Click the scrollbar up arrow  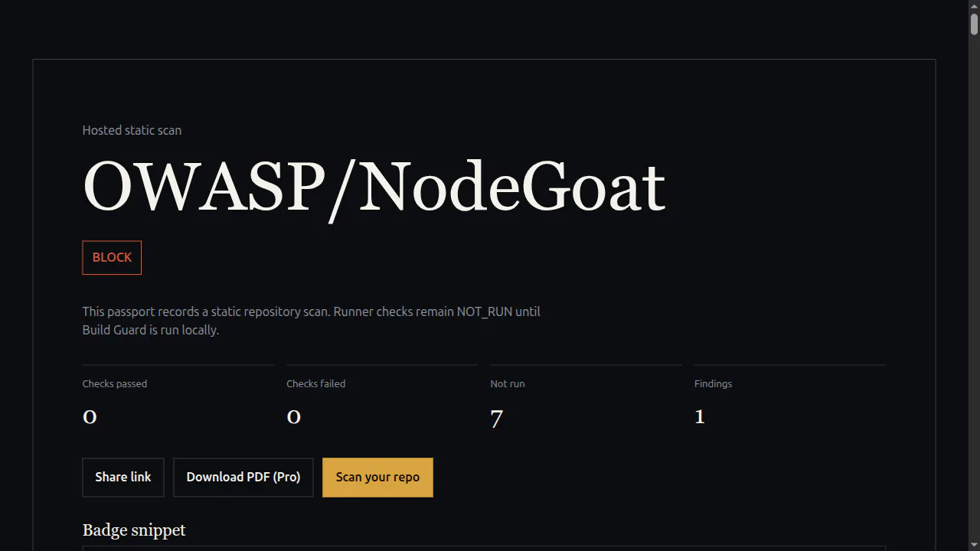pyautogui.click(x=974, y=5)
